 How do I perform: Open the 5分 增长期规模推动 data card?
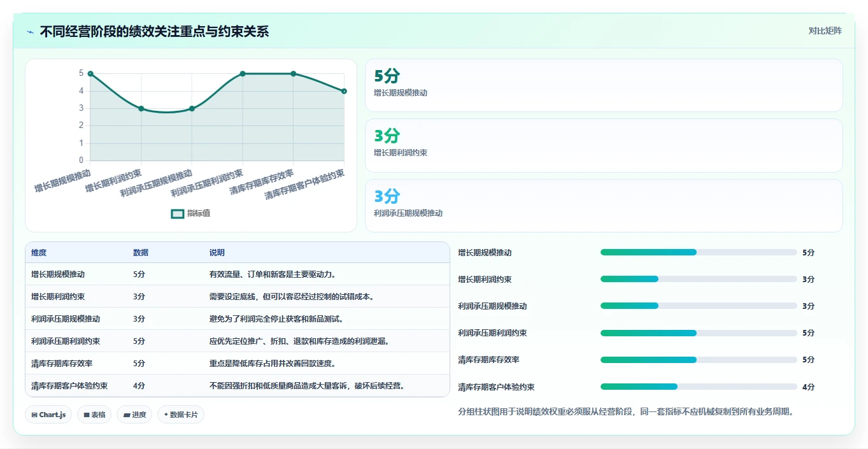(604, 85)
